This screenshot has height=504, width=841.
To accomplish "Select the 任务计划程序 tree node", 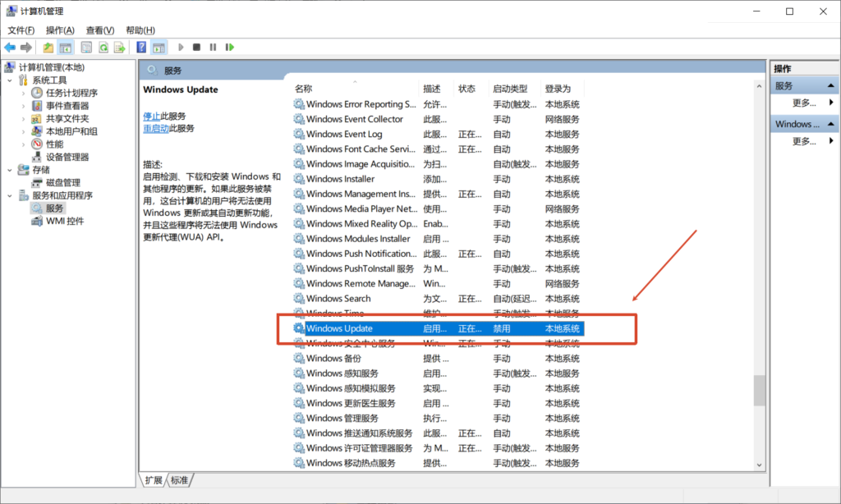I will click(x=71, y=93).
